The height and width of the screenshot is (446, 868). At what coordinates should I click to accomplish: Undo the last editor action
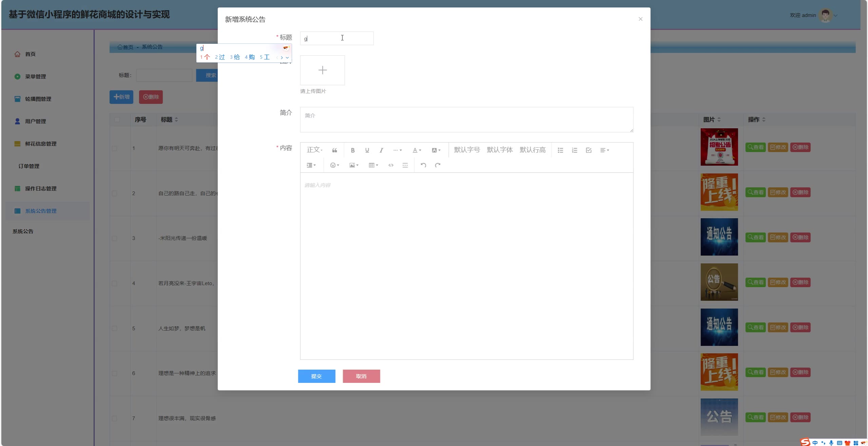pyautogui.click(x=423, y=165)
